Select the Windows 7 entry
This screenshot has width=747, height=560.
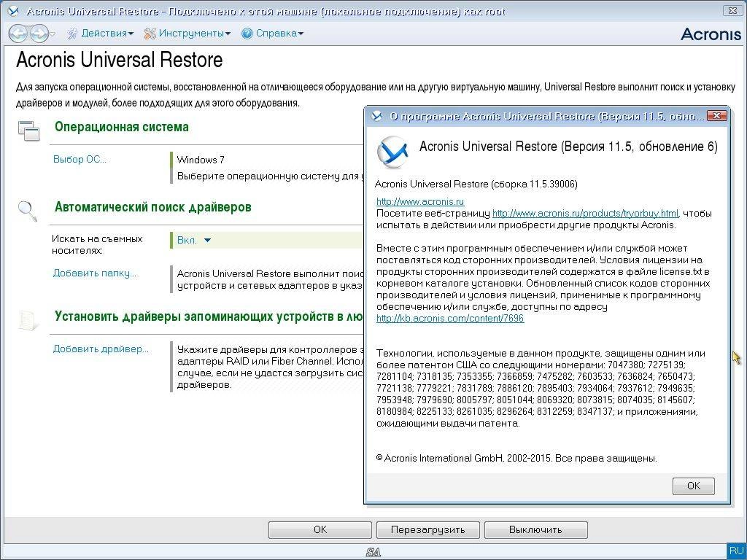201,160
